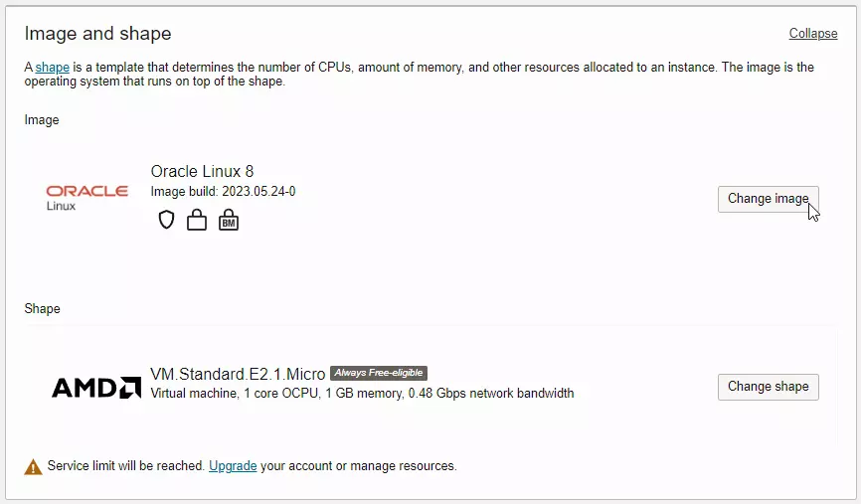Click the Oracle Linux 8 image title
The height and width of the screenshot is (504, 861).
[x=202, y=171]
